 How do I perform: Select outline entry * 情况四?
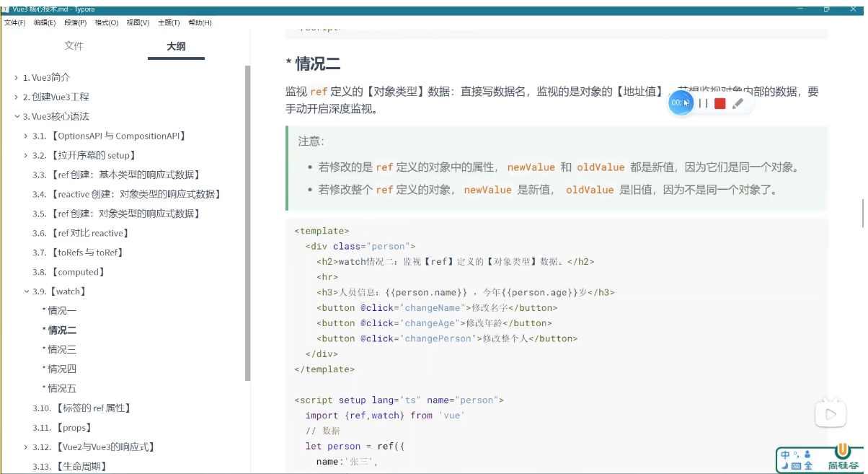pyautogui.click(x=59, y=369)
